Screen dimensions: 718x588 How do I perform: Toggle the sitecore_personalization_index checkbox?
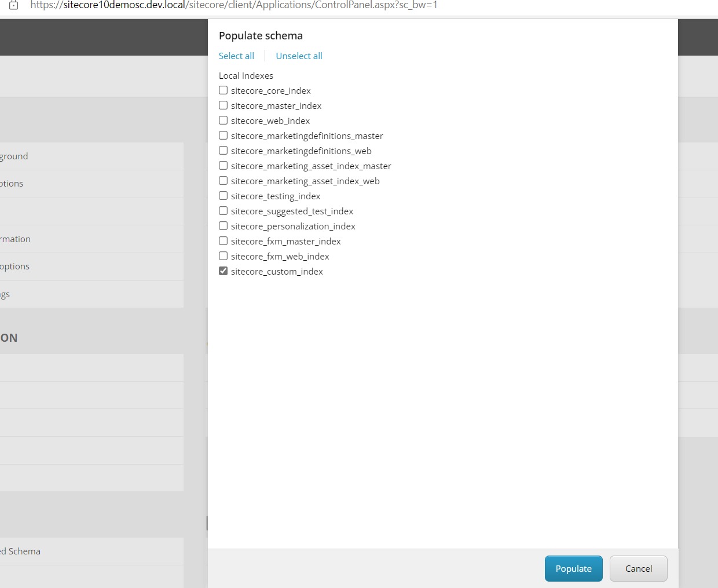[223, 226]
